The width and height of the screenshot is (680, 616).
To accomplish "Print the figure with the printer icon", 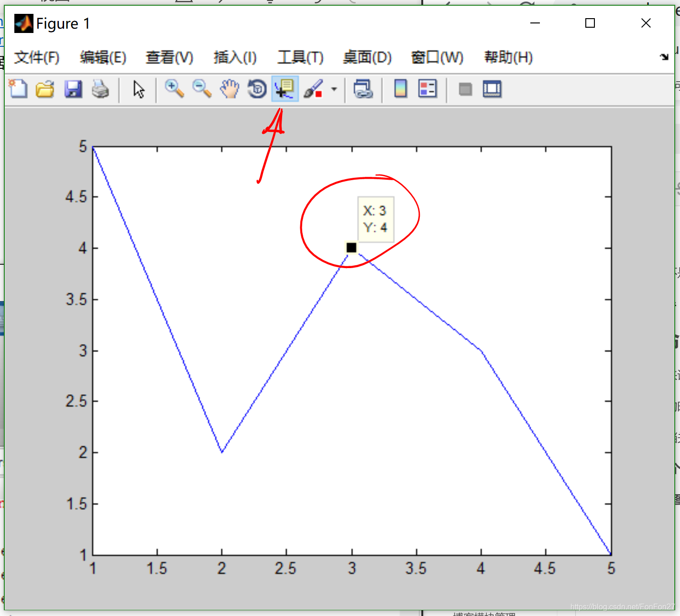I will [100, 89].
